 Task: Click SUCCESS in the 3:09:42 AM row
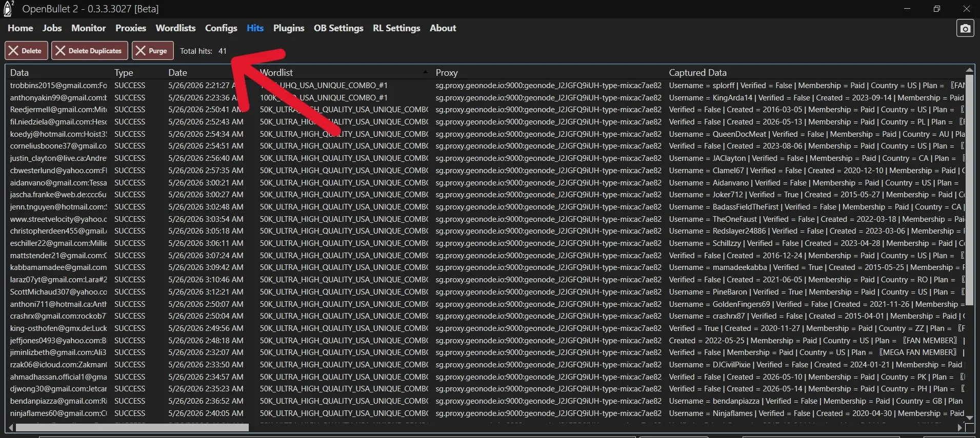click(130, 267)
